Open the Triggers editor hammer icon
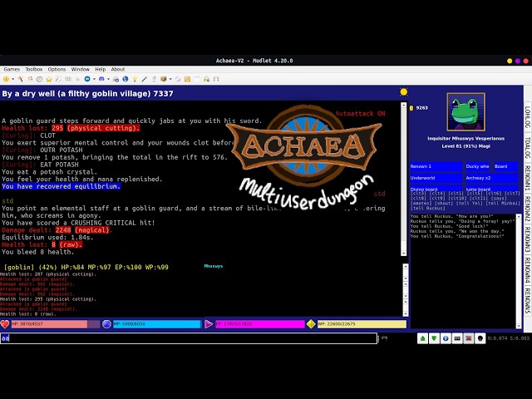532x399 pixels. coord(20,79)
